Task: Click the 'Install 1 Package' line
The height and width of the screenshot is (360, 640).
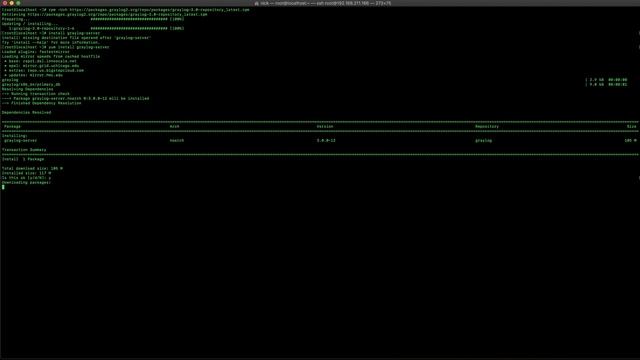Action: [x=23, y=159]
